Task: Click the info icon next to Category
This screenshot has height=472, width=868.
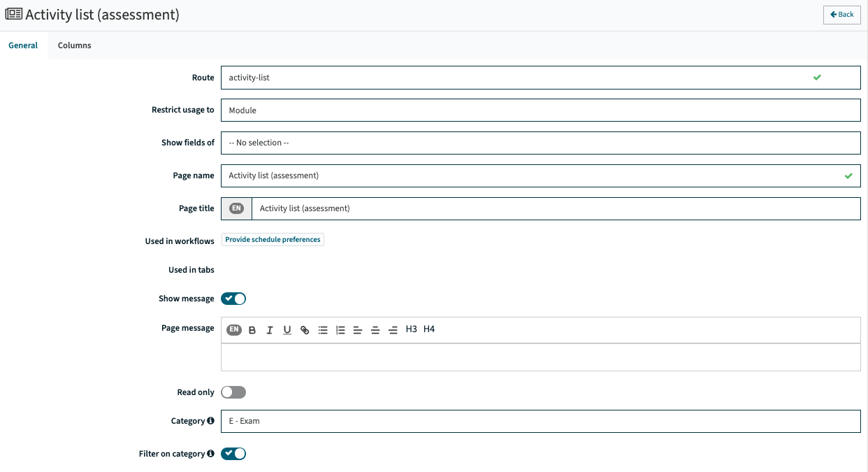Action: 210,421
